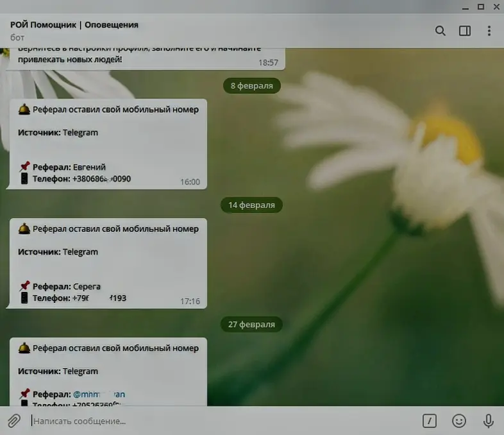This screenshot has height=435, width=504.
Task: Open bot commands slash icon
Action: tap(430, 420)
